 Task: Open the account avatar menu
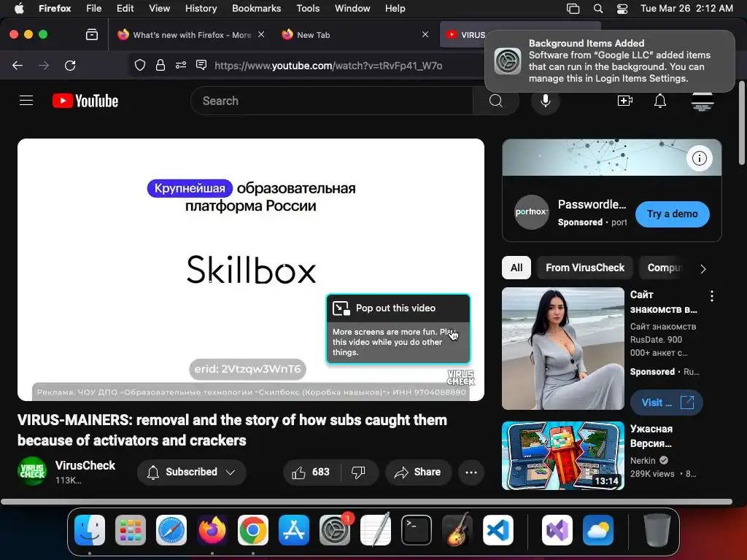click(x=703, y=102)
